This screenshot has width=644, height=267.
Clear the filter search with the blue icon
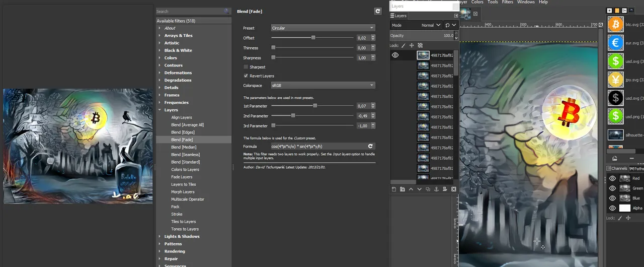(x=226, y=11)
